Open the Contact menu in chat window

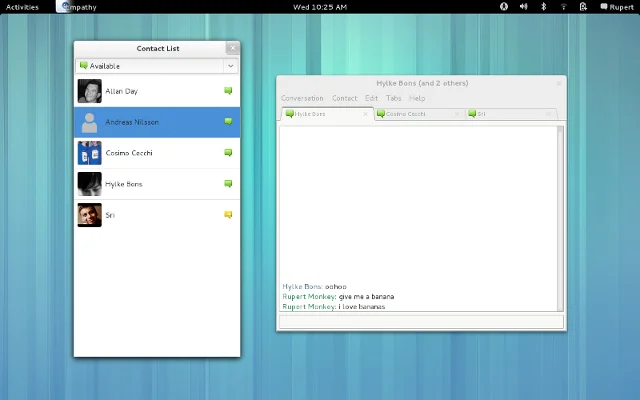[x=344, y=98]
